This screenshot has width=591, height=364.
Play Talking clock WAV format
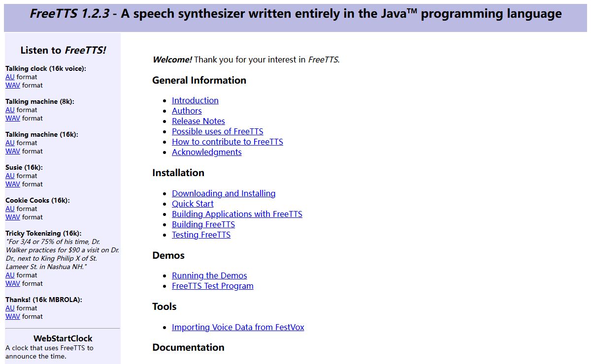pos(13,85)
